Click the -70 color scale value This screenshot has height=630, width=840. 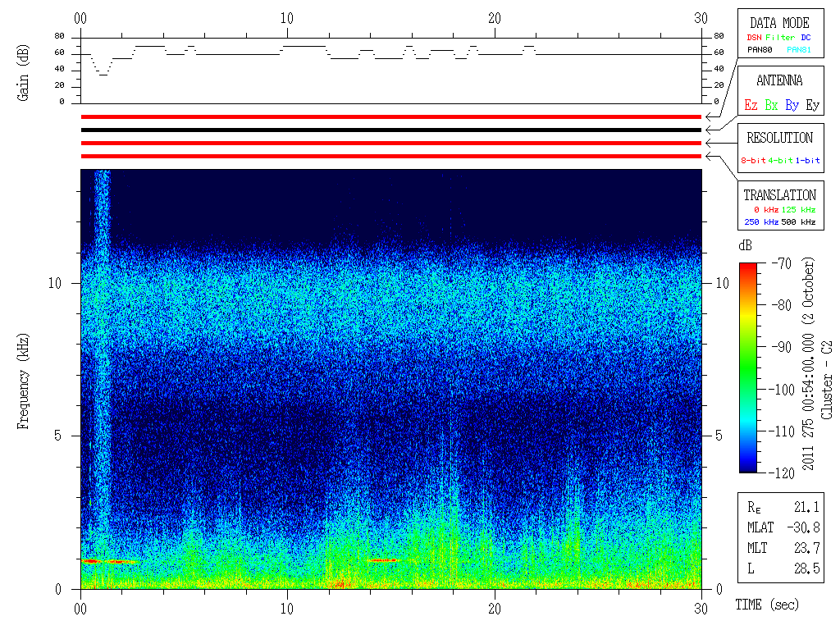(x=782, y=263)
